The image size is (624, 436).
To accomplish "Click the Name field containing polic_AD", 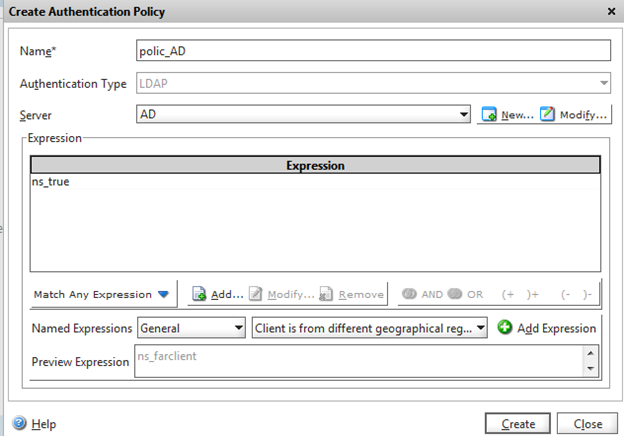I will 373,51.
